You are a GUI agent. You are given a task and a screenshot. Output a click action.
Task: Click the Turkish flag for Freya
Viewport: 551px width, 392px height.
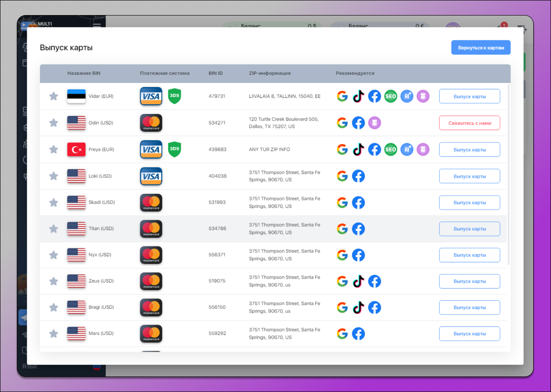coord(76,149)
